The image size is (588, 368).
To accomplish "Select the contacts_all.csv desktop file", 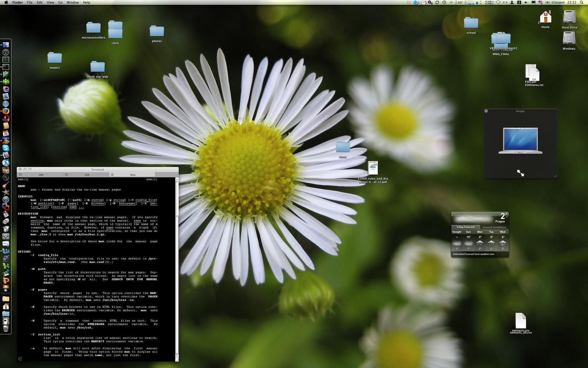I will (x=521, y=323).
